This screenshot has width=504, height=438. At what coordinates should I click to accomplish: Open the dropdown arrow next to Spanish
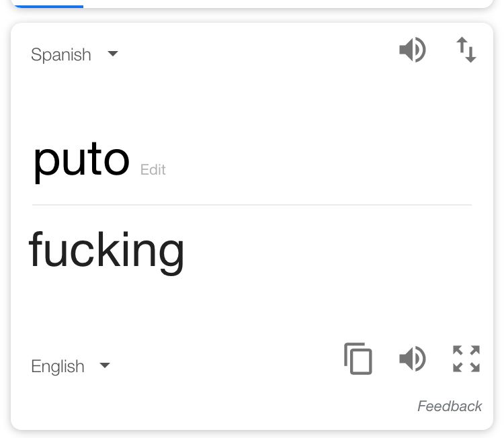(x=113, y=53)
